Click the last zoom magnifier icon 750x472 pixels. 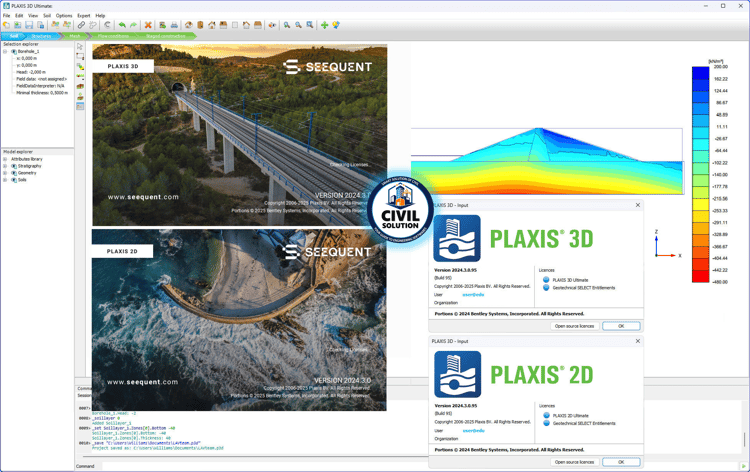(x=310, y=25)
